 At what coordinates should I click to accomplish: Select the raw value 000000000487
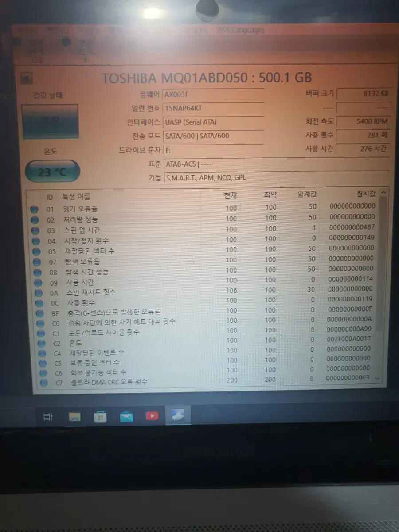pos(352,227)
